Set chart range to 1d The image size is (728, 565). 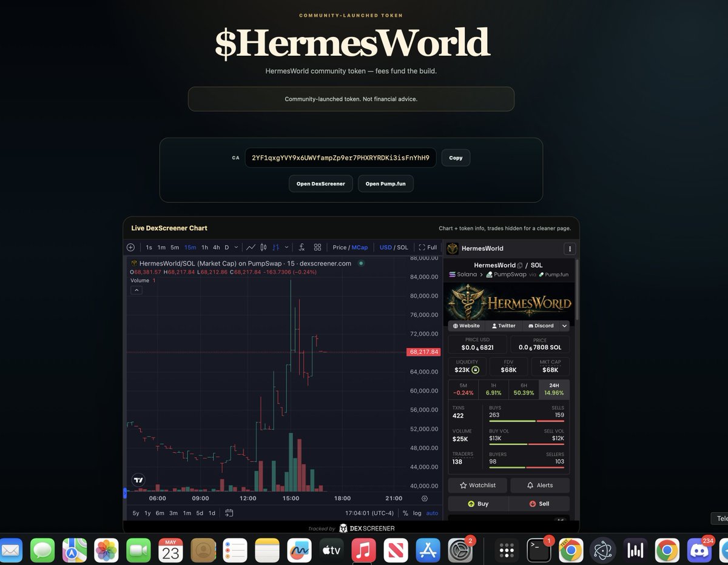coord(212,513)
